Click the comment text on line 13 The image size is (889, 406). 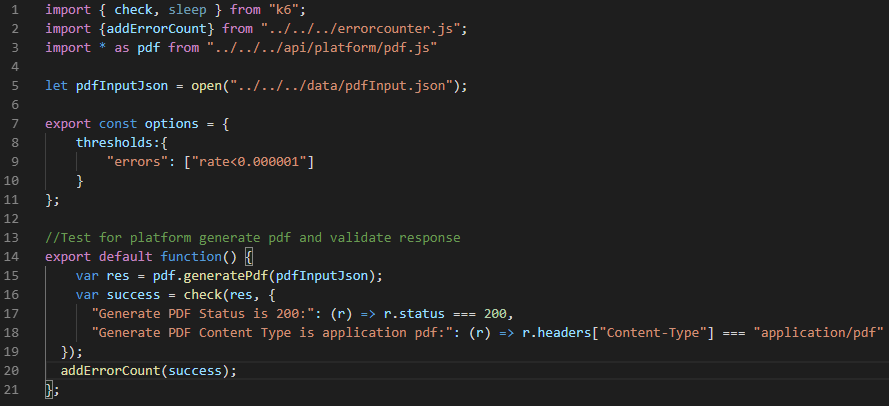[x=253, y=237]
